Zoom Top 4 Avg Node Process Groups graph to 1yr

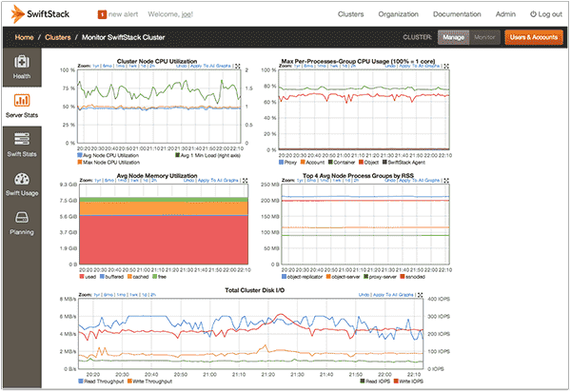tap(300, 180)
